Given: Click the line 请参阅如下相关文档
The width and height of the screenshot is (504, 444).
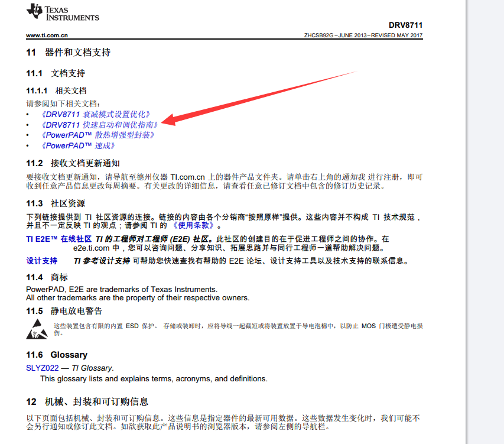Looking at the screenshot, I should click(x=63, y=103).
